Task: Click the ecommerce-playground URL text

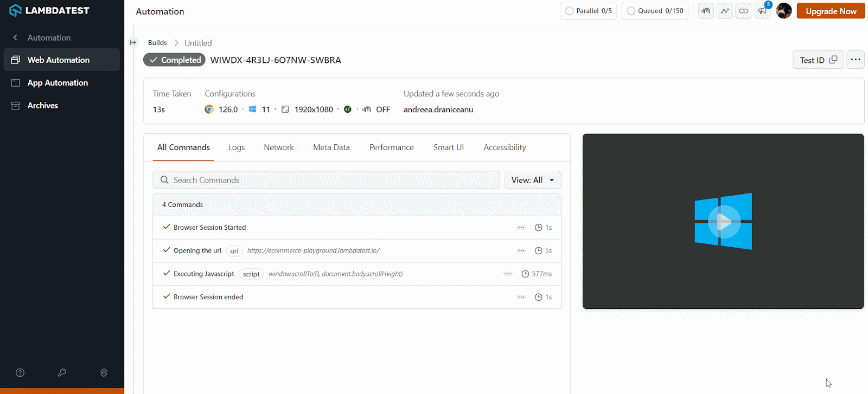Action: pos(314,250)
